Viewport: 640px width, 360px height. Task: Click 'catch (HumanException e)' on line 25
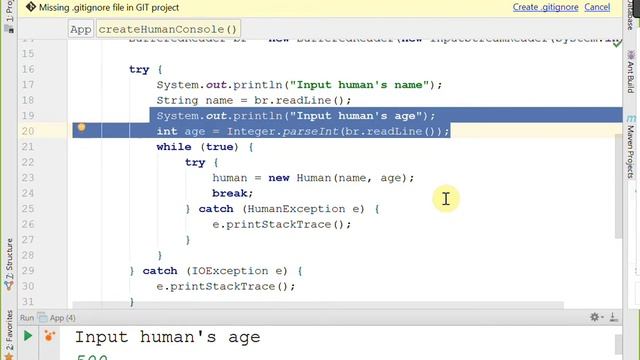pyautogui.click(x=282, y=209)
